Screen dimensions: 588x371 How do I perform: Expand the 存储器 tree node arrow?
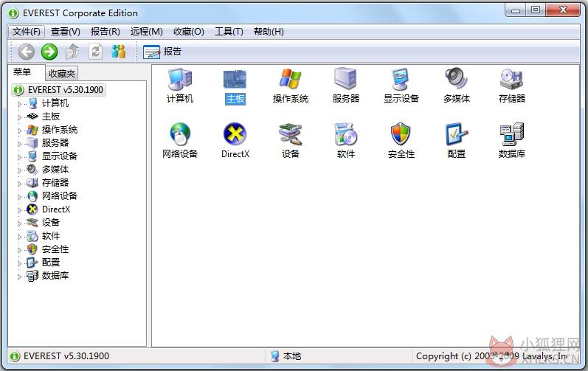19,183
